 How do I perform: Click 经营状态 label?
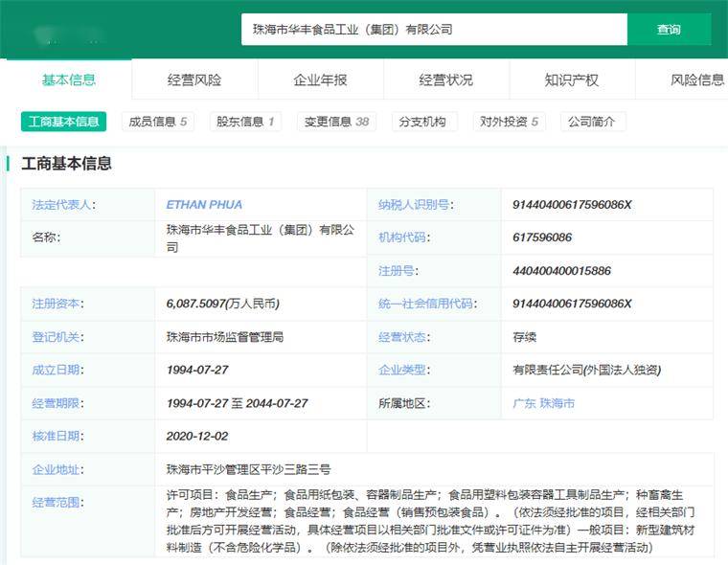point(404,337)
